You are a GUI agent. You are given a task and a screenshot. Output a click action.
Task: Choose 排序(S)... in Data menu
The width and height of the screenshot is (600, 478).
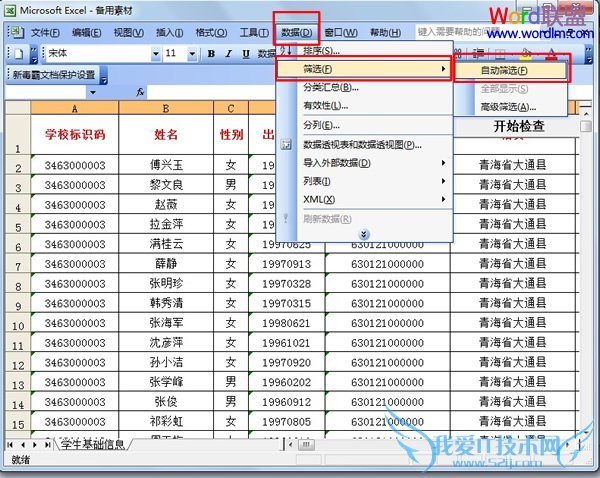(364, 50)
